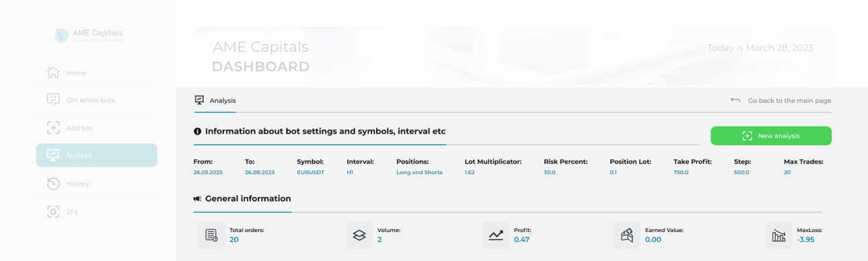Click the Max Trades value 20
The image size is (868, 261).
coord(787,172)
